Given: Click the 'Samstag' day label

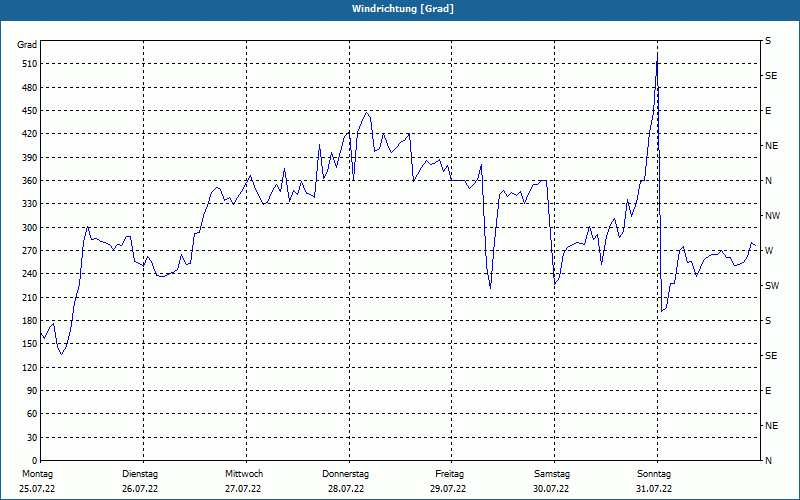Looking at the screenshot, I should pos(552,474).
